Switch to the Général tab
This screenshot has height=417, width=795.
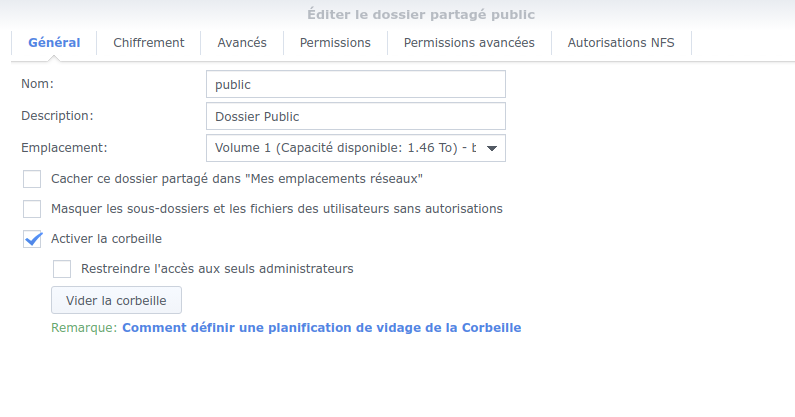click(54, 42)
